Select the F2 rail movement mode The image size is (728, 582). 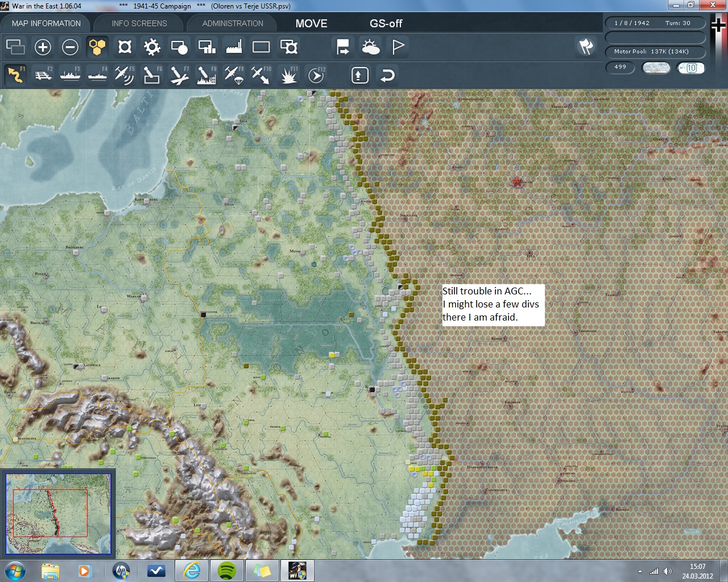[x=43, y=75]
